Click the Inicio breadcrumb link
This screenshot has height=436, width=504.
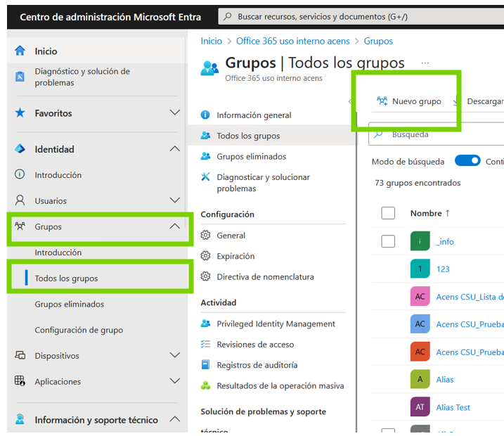point(211,41)
